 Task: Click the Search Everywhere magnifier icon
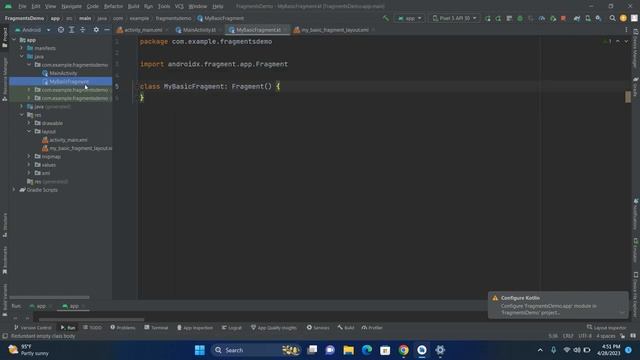612,18
